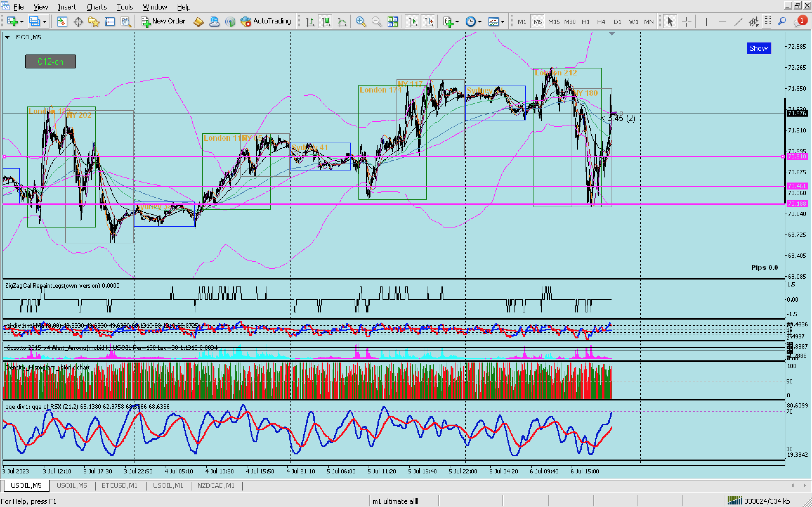
Task: Switch to the BTCUSD,M1 chart tab
Action: click(119, 485)
